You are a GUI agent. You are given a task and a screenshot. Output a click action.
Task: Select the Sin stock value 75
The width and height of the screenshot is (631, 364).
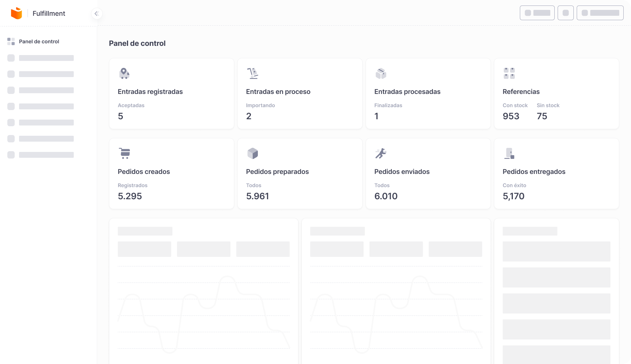click(542, 116)
